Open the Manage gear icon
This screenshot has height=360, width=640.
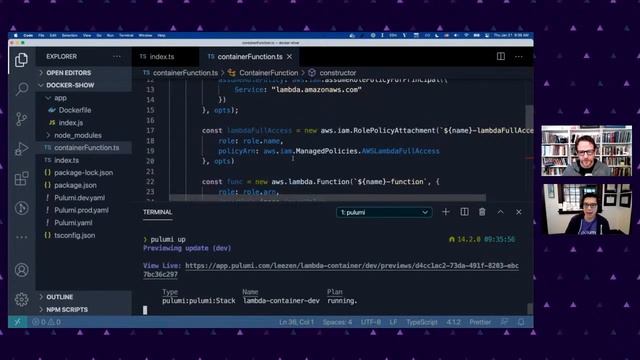(22, 299)
